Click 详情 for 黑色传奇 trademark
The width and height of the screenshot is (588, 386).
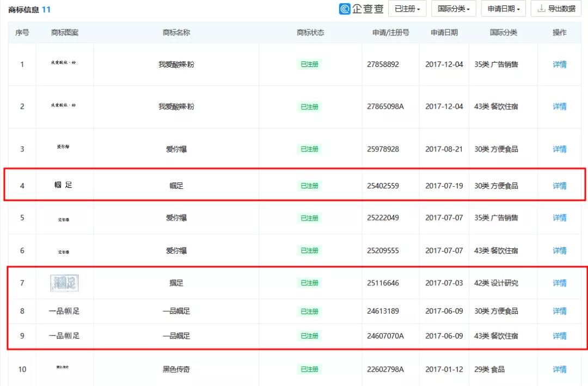point(560,369)
